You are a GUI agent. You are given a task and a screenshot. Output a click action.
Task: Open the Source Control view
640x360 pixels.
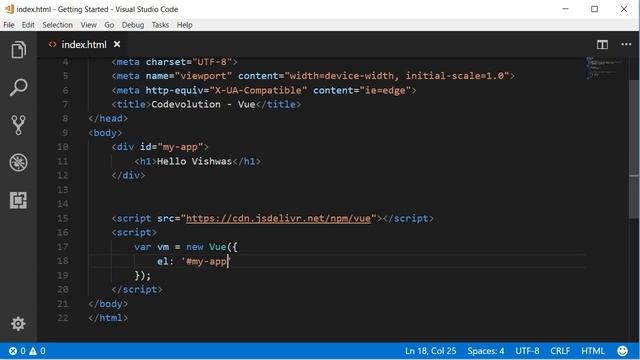coord(18,124)
